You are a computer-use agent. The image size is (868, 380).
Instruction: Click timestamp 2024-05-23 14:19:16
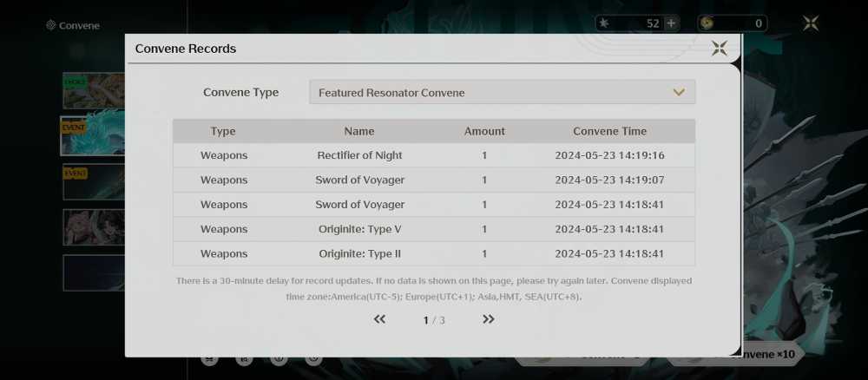point(609,155)
